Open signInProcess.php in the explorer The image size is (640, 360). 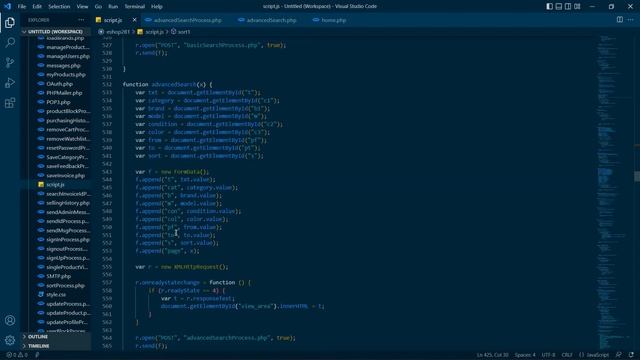click(68, 240)
